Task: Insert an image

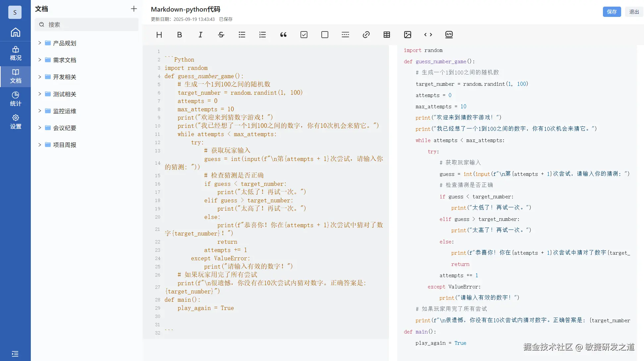Action: [x=407, y=35]
